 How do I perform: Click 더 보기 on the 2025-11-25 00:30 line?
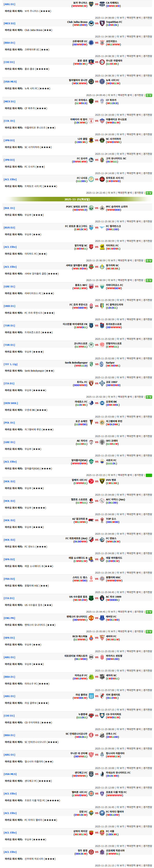pyautogui.click(x=120, y=221)
